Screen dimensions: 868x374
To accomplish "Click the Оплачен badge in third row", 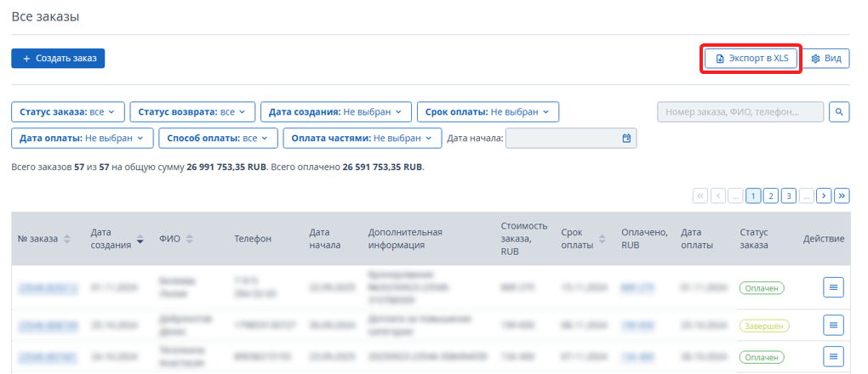I will click(x=762, y=358).
